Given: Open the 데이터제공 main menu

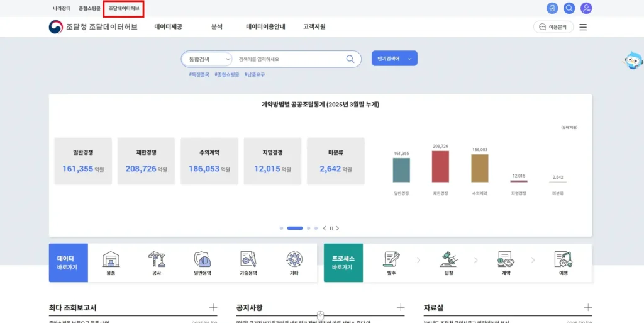Looking at the screenshot, I should [x=168, y=27].
